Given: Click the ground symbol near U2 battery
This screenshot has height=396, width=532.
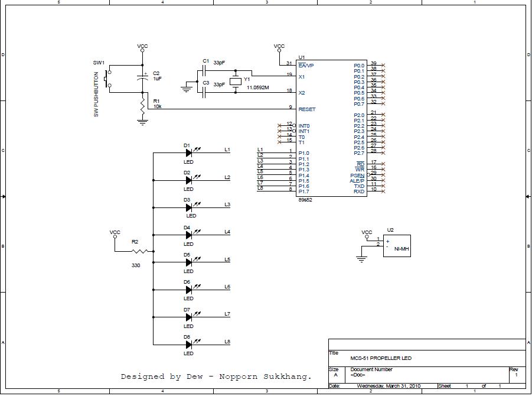Looking at the screenshot, I should 362,258.
